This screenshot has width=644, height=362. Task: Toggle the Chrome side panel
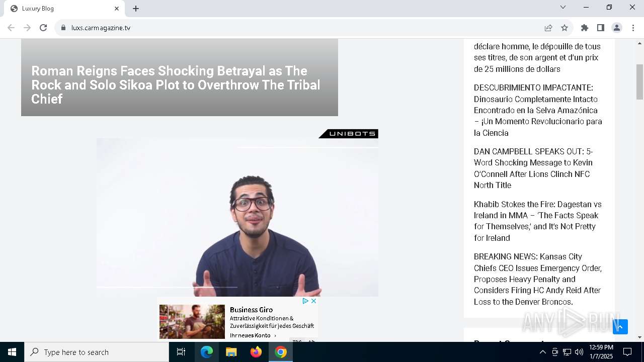pos(601,28)
